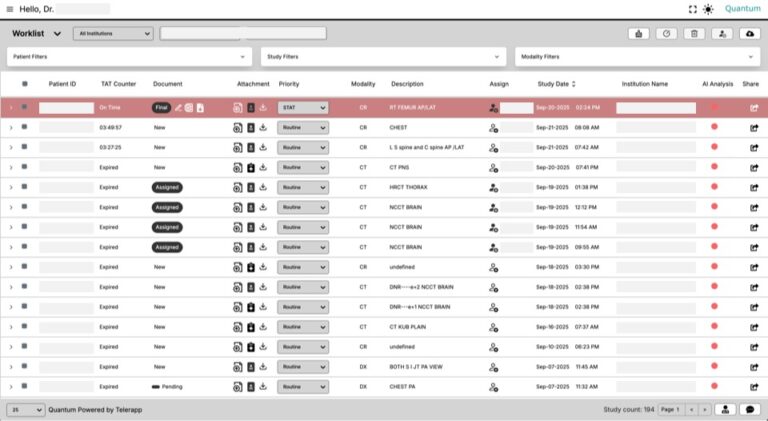Click Pending status in CHEST PA row

coord(167,387)
